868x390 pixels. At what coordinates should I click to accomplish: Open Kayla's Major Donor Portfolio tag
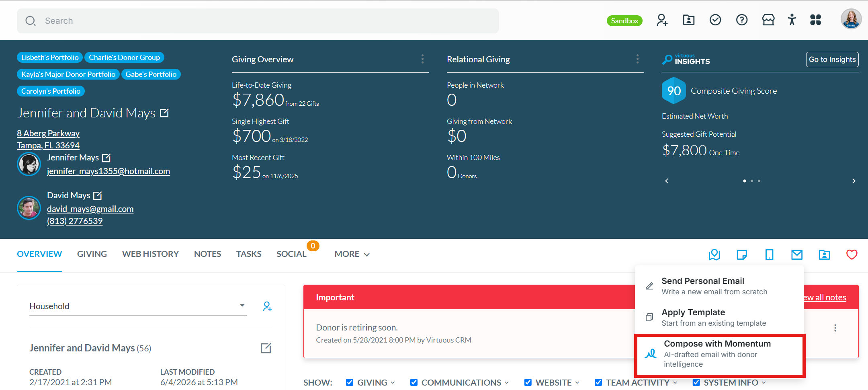(x=68, y=74)
